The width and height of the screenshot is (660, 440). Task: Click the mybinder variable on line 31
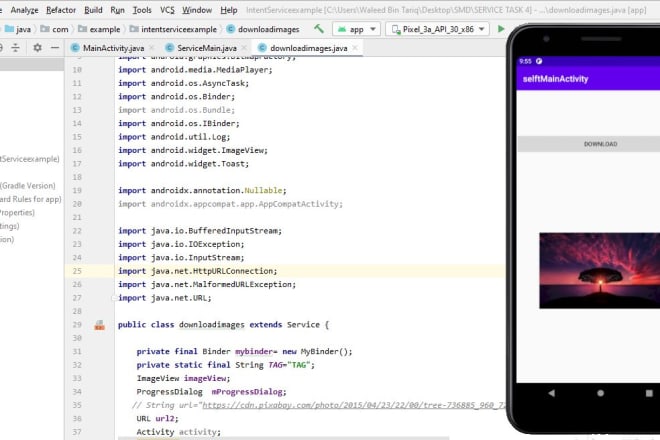pos(254,352)
